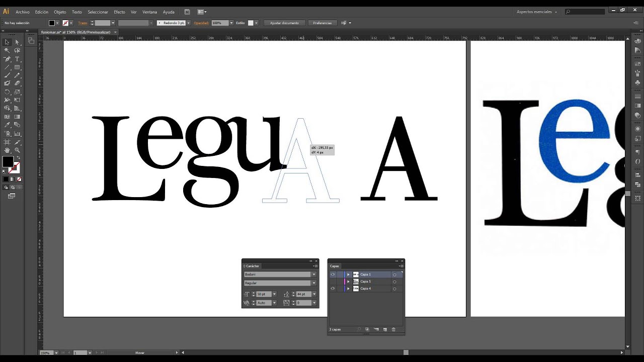Open Archivo menu
Screen dimensions: 644x362
23,12
